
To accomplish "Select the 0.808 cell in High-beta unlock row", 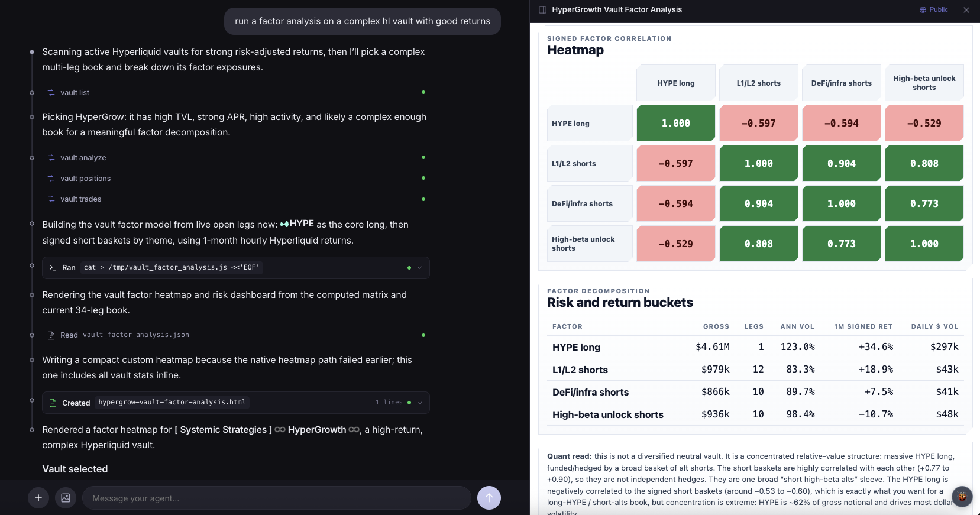I will click(x=759, y=244).
